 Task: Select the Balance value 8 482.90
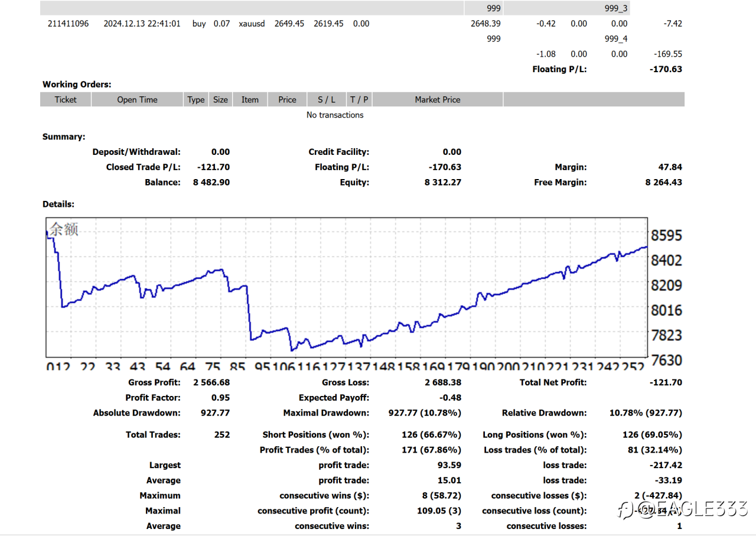[211, 183]
